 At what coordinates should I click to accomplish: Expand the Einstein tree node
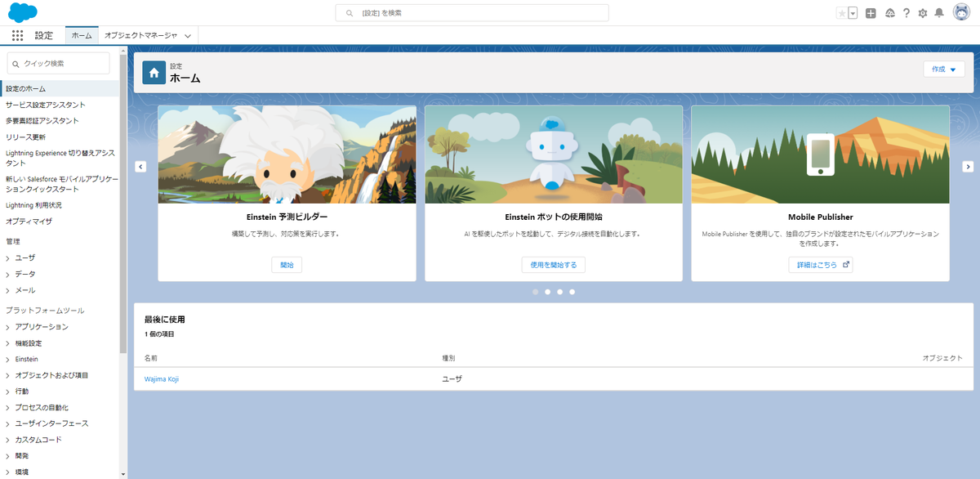tap(8, 359)
